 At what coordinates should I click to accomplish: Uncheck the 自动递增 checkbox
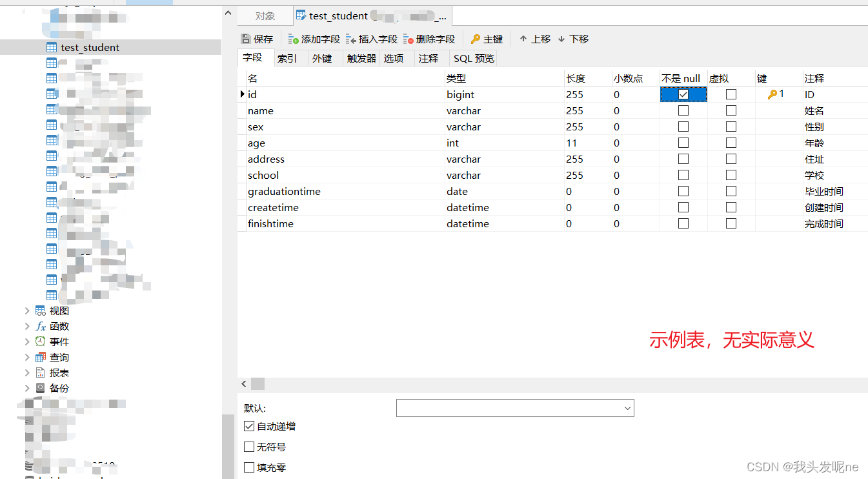pos(249,426)
